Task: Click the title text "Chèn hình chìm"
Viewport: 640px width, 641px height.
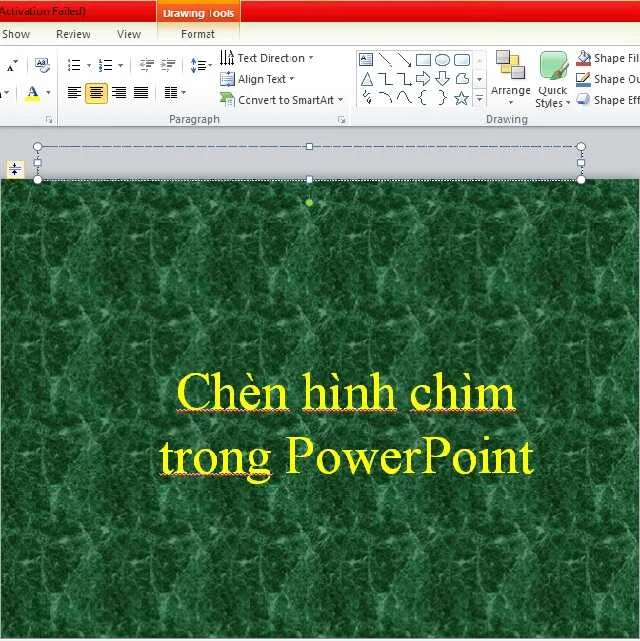Action: click(x=346, y=392)
